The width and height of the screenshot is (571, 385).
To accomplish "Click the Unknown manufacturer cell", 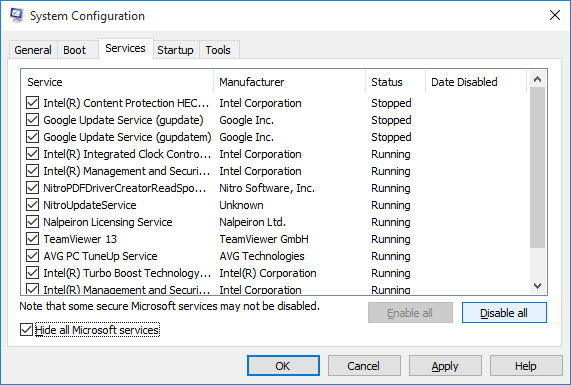I will click(241, 205).
